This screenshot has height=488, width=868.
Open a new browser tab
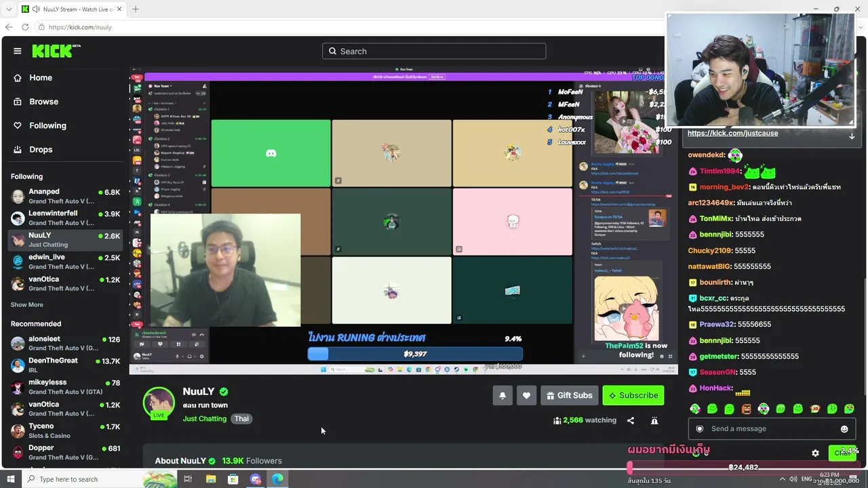[x=136, y=9]
